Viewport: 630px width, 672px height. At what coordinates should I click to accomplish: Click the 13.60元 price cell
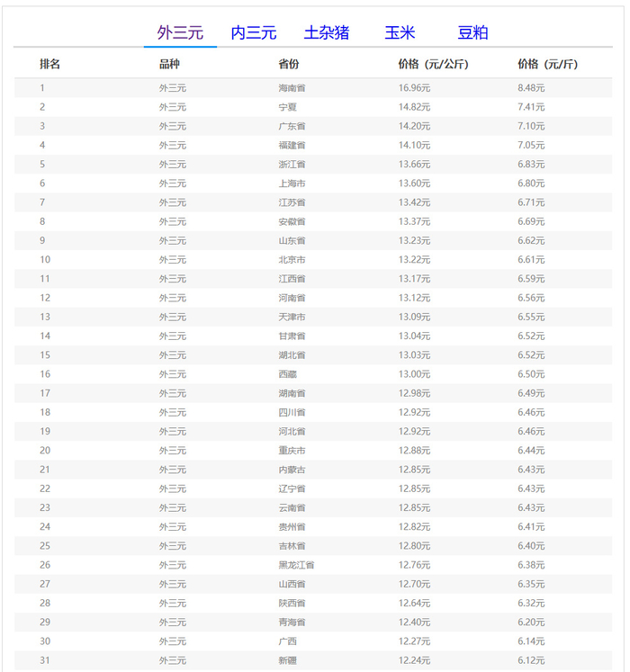point(414,184)
